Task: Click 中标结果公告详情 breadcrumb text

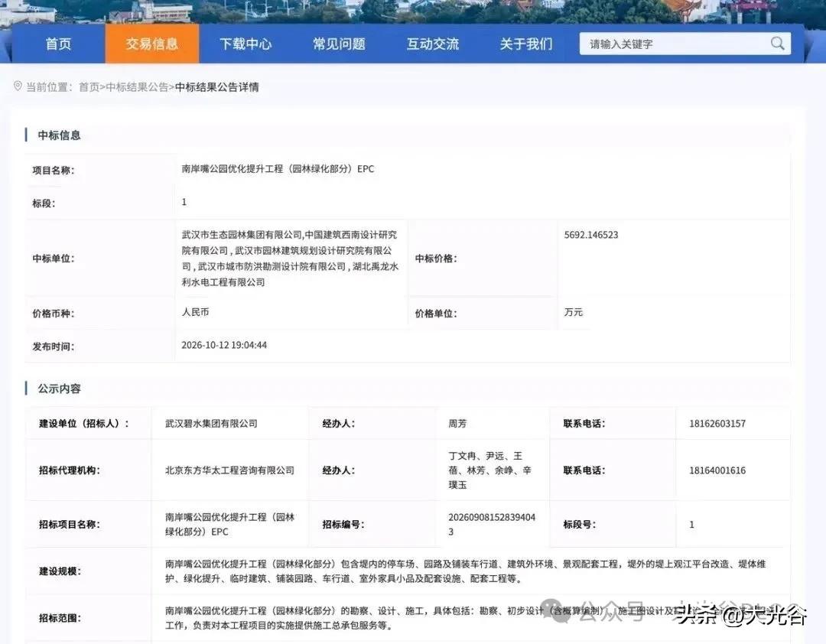Action: (x=217, y=87)
